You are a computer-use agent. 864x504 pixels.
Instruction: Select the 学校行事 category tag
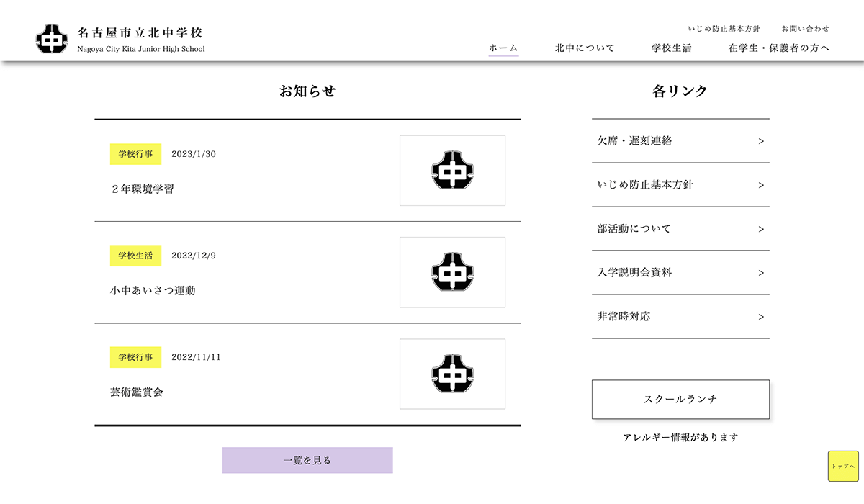[x=135, y=154]
